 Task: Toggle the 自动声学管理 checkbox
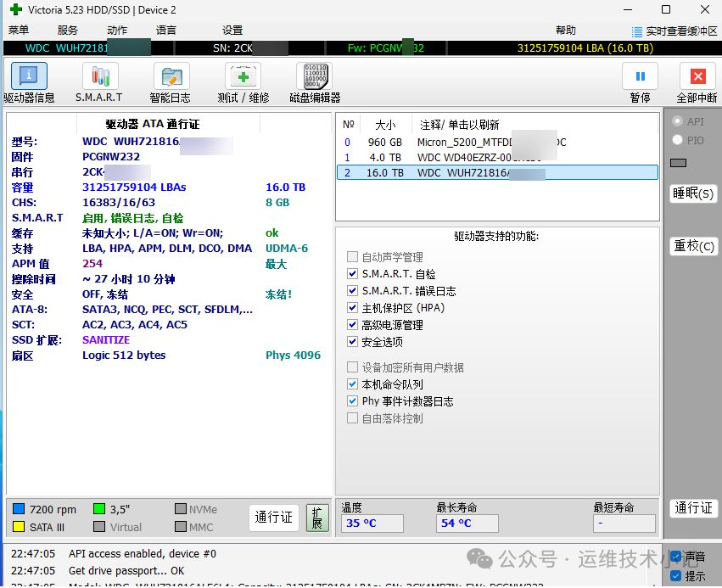[x=352, y=257]
